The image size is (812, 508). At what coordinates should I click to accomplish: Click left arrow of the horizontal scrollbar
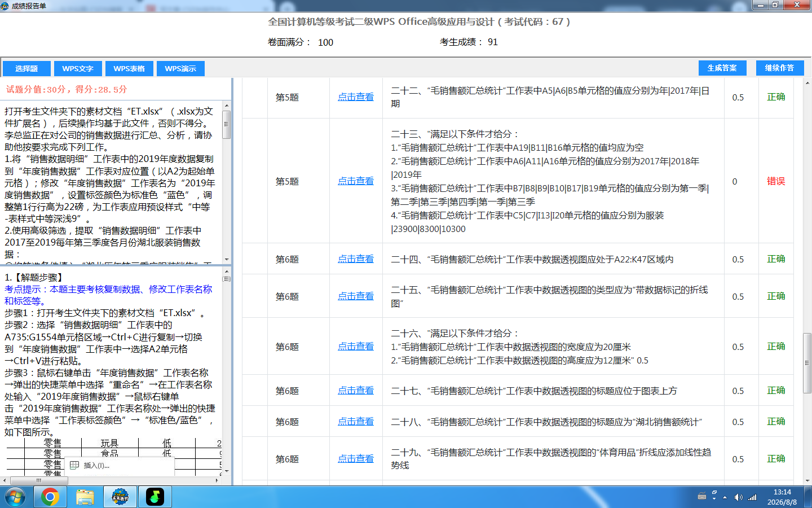pos(5,481)
